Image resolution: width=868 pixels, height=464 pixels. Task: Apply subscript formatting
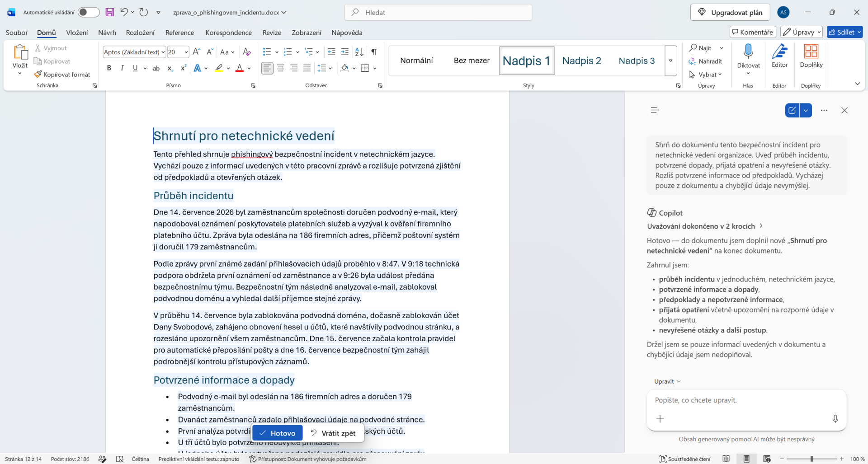pos(170,68)
